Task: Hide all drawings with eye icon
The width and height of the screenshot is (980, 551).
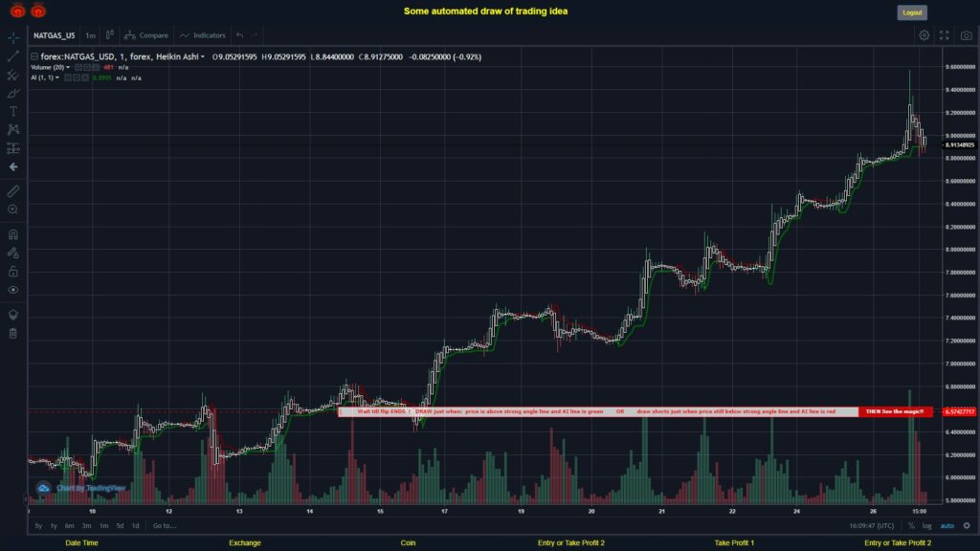Action: [13, 290]
